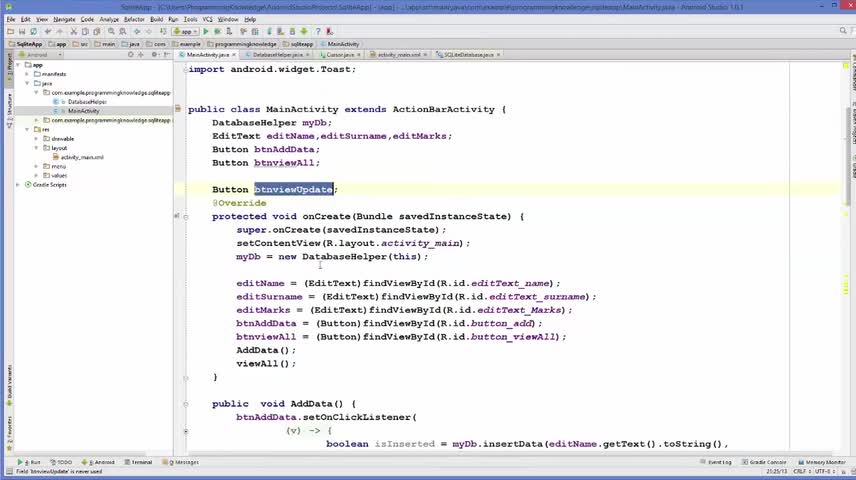This screenshot has width=856, height=480.
Task: Click the sqliteapp breadcrumb in navigation bar
Action: click(298, 44)
